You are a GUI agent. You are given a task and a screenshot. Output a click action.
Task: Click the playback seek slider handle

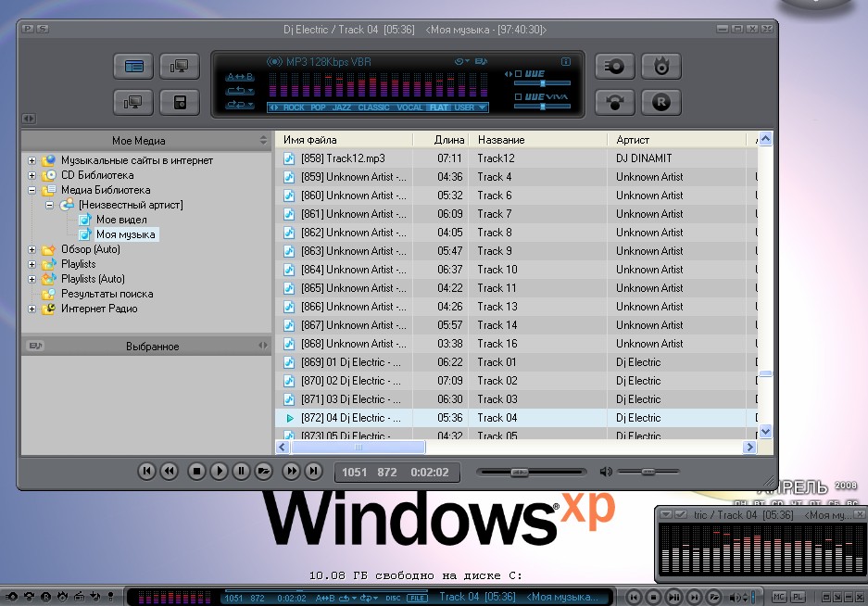point(519,472)
